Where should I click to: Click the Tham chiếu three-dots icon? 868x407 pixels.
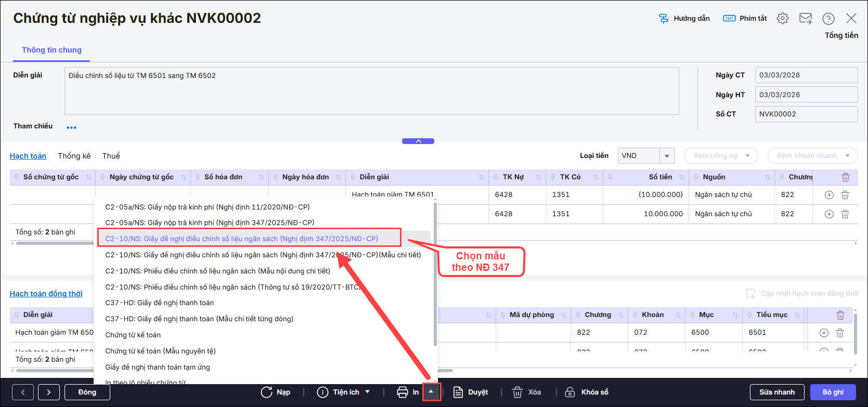click(72, 127)
